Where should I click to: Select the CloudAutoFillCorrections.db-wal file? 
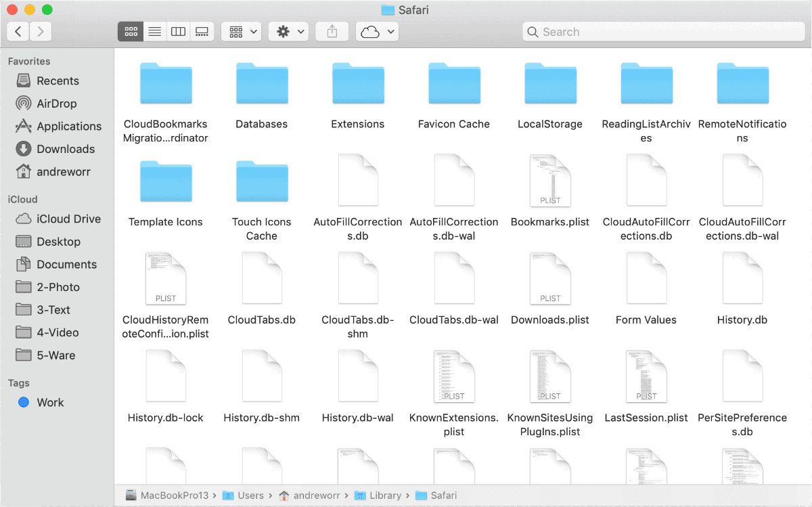coord(742,181)
